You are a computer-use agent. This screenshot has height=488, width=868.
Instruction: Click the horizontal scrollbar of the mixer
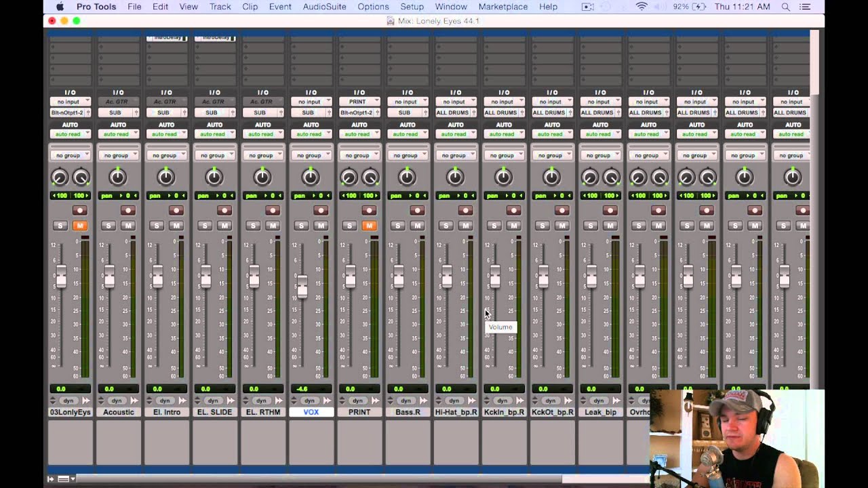319,479
